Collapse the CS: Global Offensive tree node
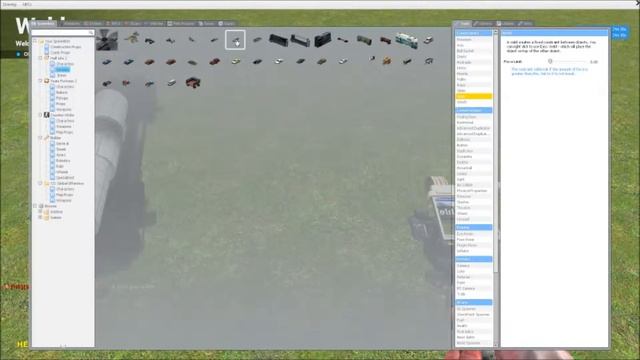Viewport: 640px width, 360px height. tap(40, 184)
